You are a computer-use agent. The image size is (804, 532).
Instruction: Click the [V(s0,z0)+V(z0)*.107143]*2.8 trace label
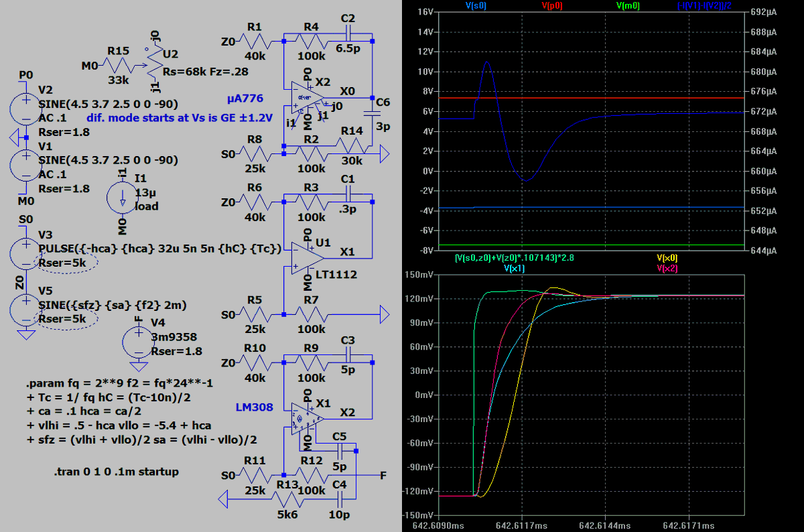tap(515, 257)
